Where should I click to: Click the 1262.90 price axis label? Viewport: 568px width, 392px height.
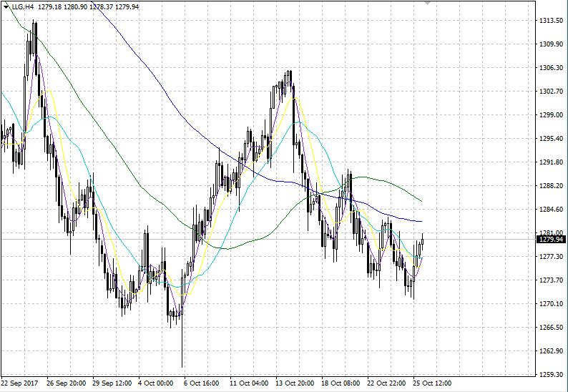[551, 351]
